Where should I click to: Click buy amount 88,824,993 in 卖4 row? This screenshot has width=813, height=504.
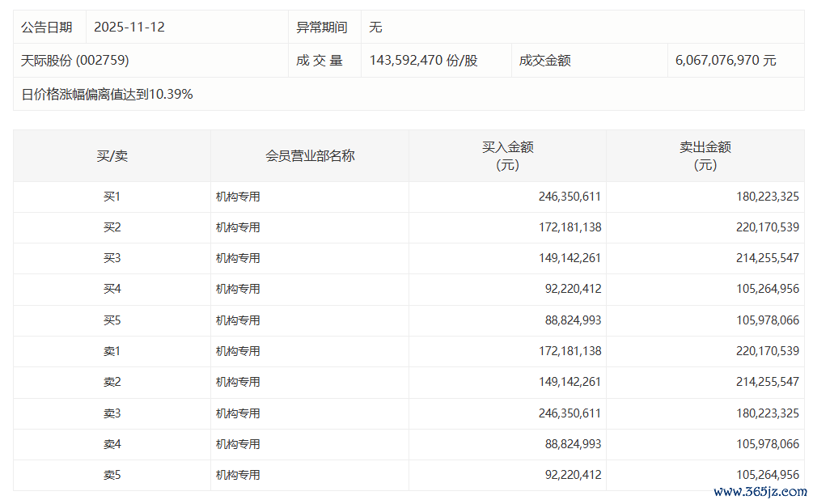point(573,444)
